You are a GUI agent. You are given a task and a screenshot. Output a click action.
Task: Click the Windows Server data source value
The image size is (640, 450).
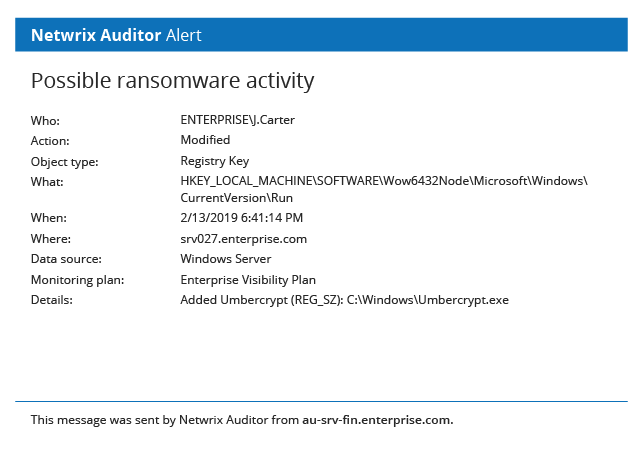[x=226, y=259]
